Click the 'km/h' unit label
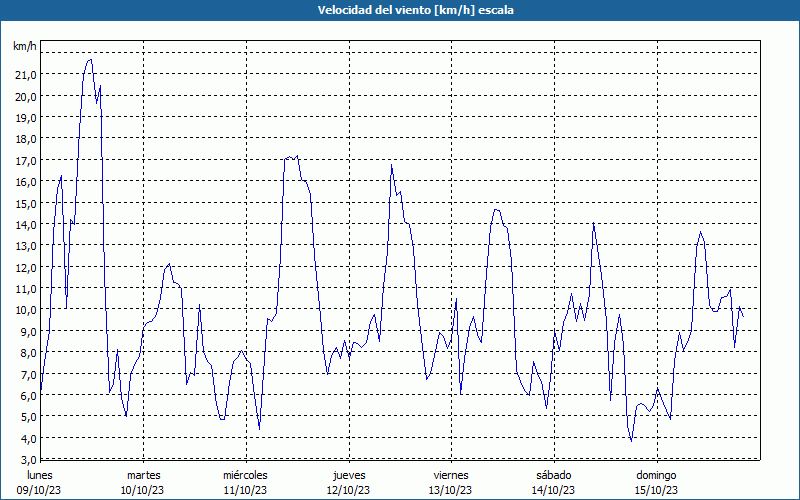This screenshot has height=500, width=800. 25,46
